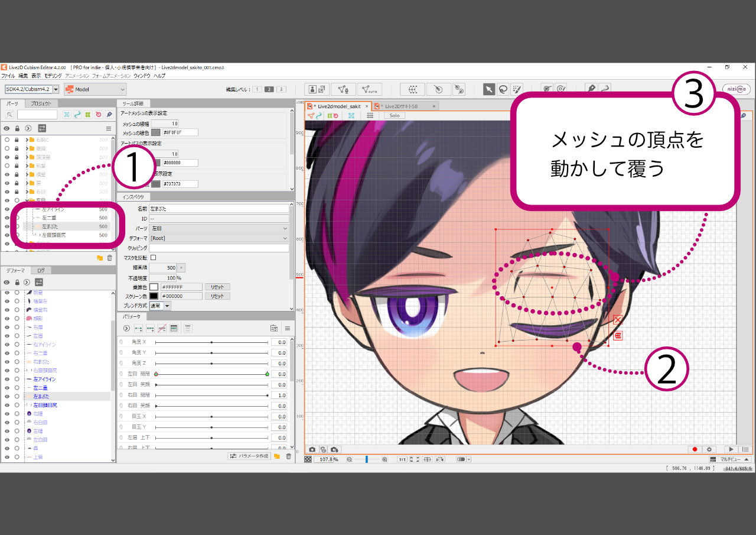
Task: Click green warp deformer filter icon
Action: 88,114
